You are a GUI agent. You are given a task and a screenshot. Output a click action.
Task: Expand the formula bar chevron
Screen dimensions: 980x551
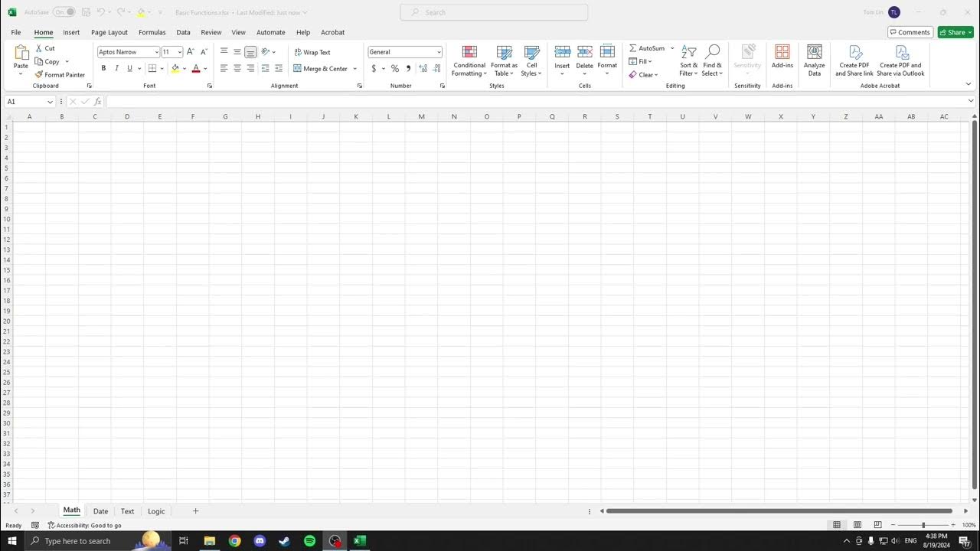971,101
